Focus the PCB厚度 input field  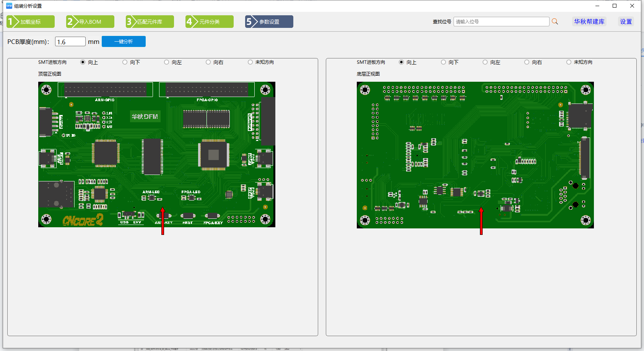[x=70, y=42]
